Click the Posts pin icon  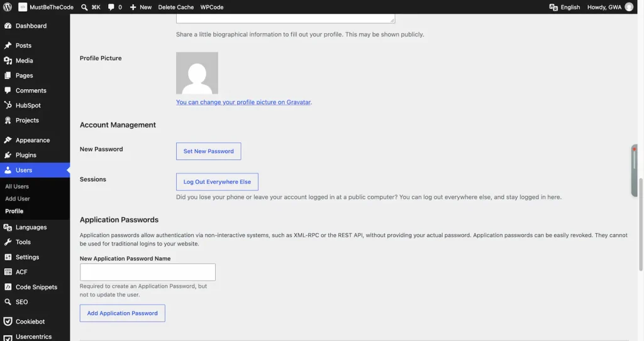click(x=8, y=46)
